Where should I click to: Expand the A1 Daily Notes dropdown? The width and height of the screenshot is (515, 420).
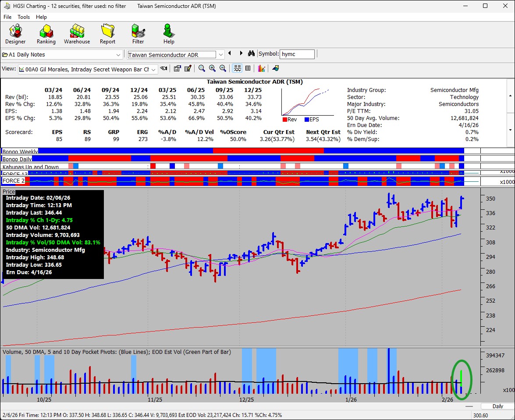(x=118, y=55)
